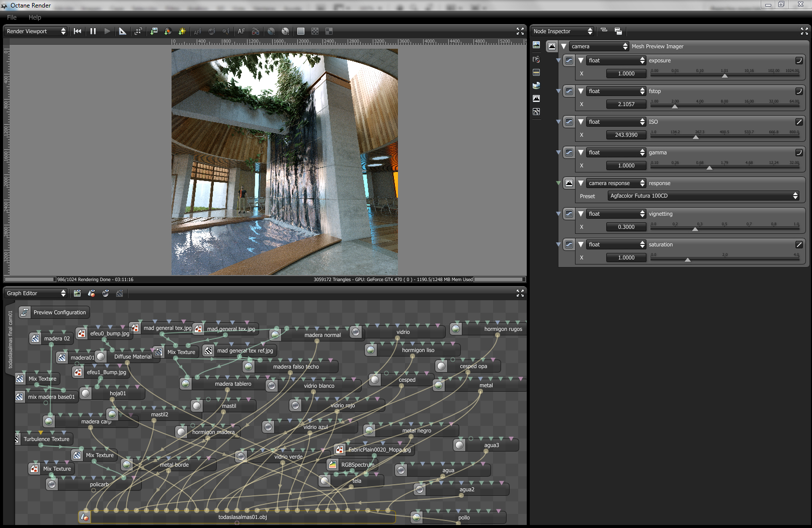Screen dimensions: 812x528
Task: Click the Preview Configuration node
Action: (x=54, y=312)
